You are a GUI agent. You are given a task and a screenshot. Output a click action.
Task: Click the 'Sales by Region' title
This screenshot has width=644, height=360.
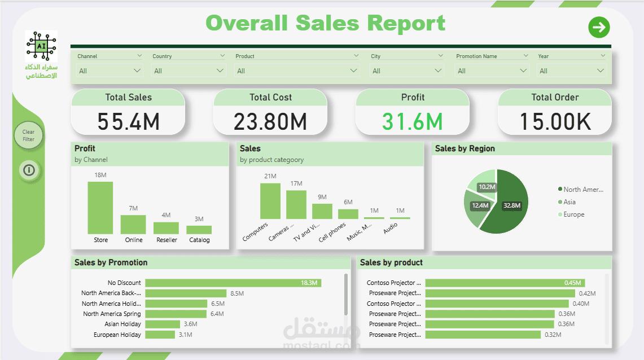pos(465,148)
